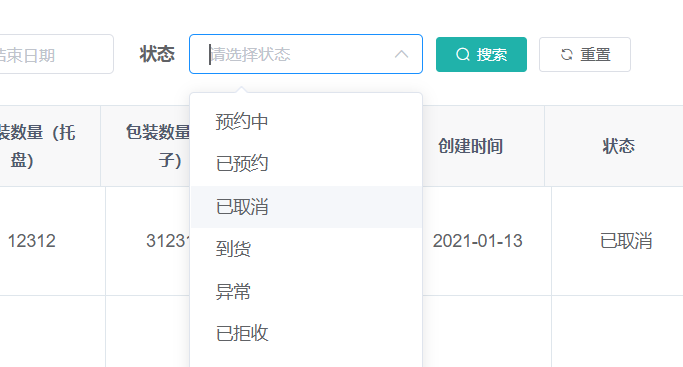Click the 重置 reset button
Viewport: 683px width, 367px height.
click(585, 54)
